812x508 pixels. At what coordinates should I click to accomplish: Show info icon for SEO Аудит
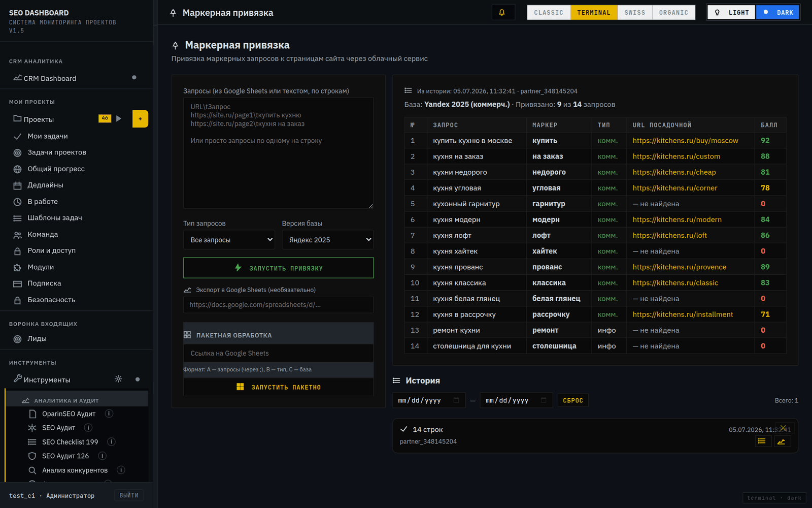(88, 428)
